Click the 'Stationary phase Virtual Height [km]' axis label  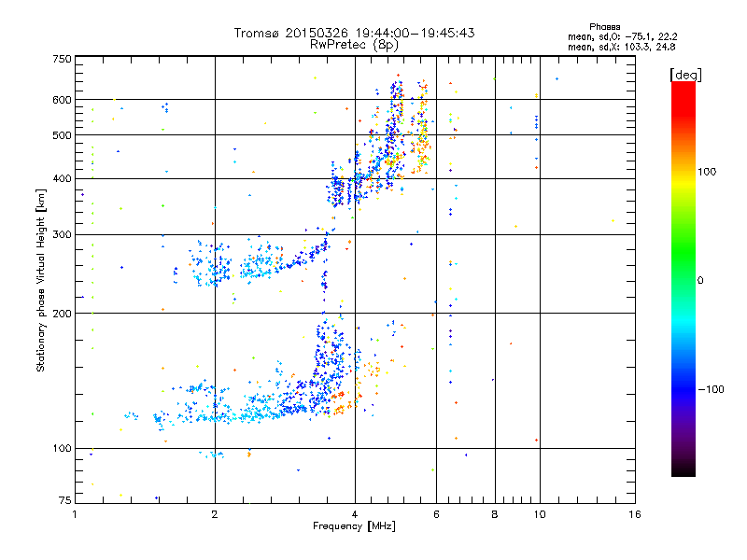tap(40, 281)
